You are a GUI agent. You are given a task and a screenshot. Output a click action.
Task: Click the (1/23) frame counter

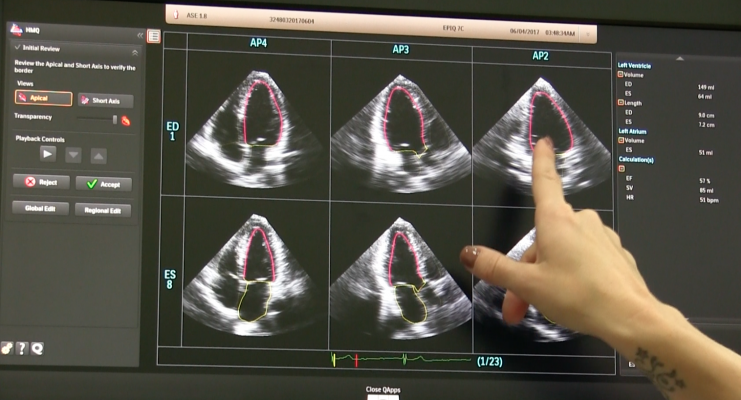click(490, 362)
